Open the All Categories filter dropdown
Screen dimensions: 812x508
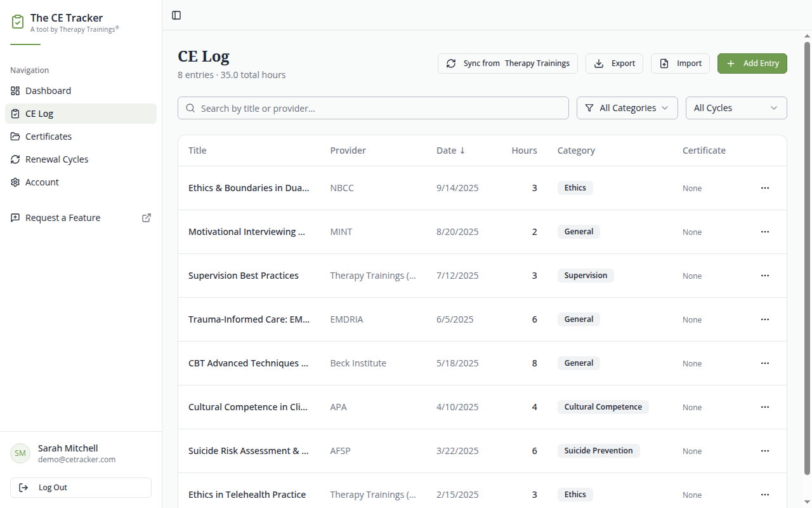[x=627, y=108]
